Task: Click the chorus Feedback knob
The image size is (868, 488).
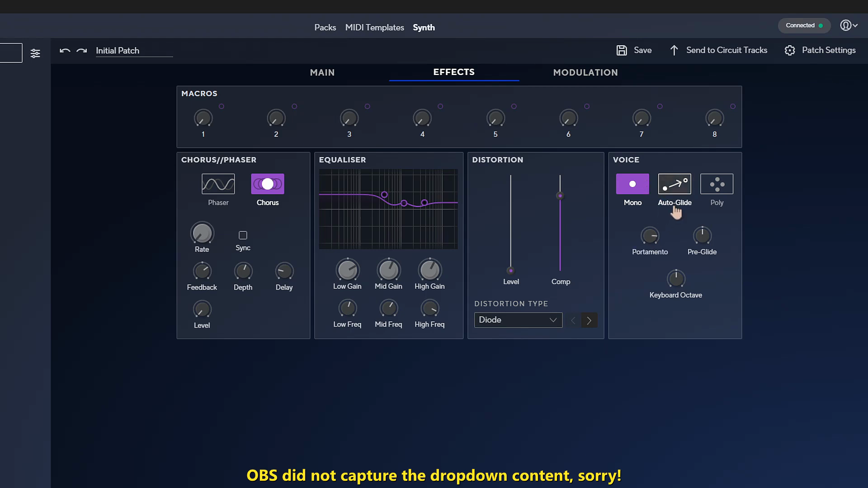Action: pyautogui.click(x=202, y=271)
